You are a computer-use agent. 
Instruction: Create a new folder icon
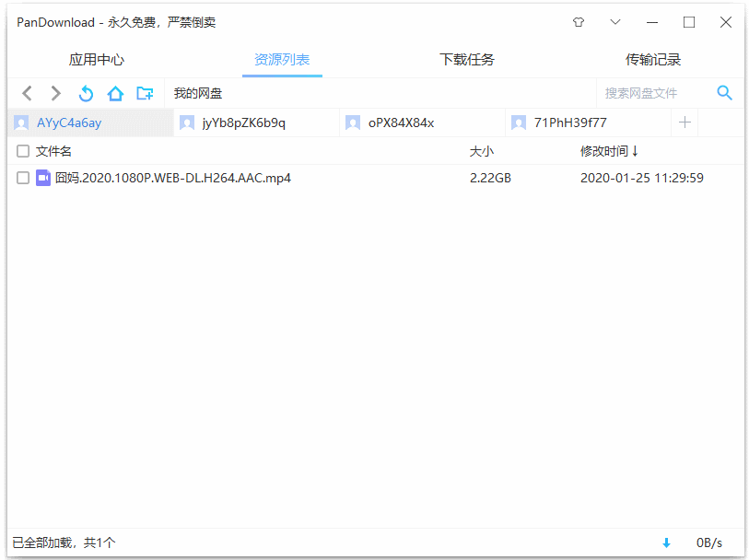(x=145, y=93)
